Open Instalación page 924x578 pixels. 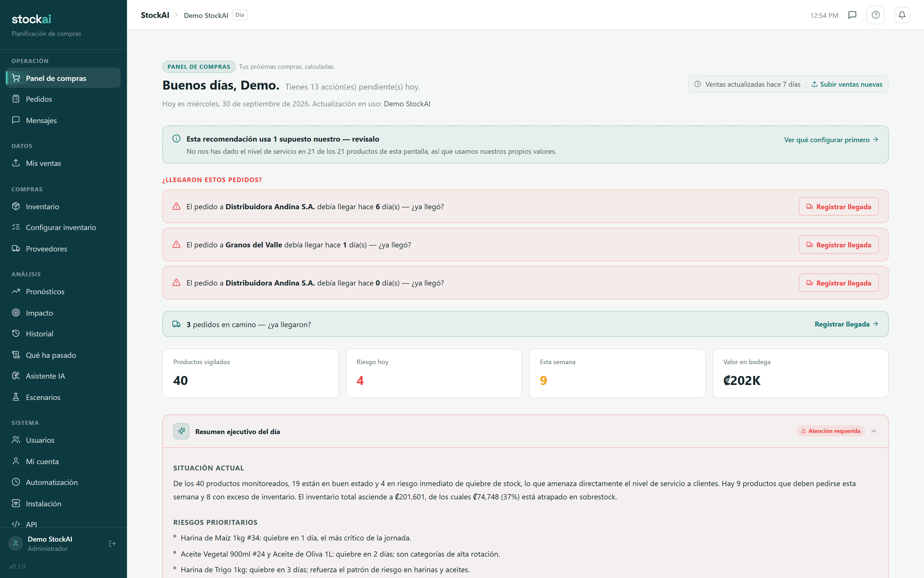[64, 504]
